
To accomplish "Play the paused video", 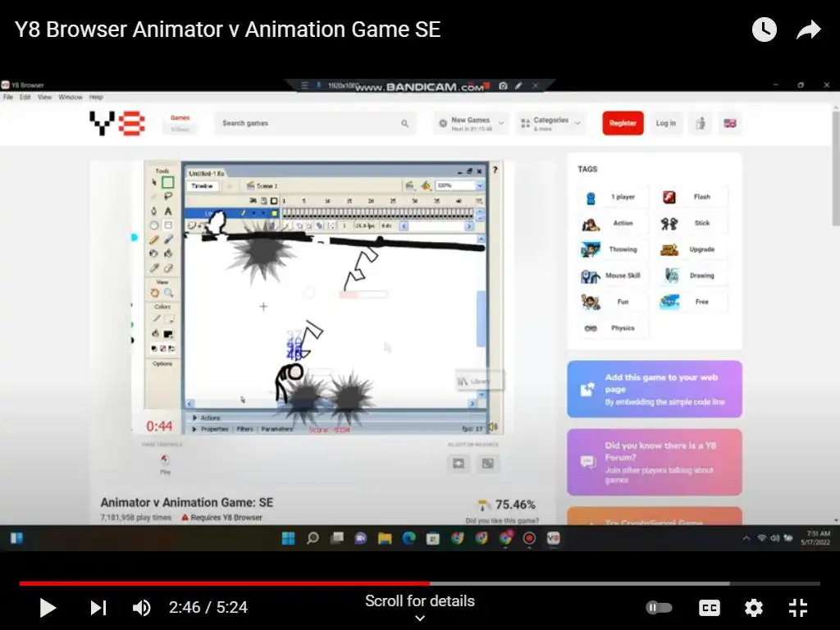I will (48, 608).
